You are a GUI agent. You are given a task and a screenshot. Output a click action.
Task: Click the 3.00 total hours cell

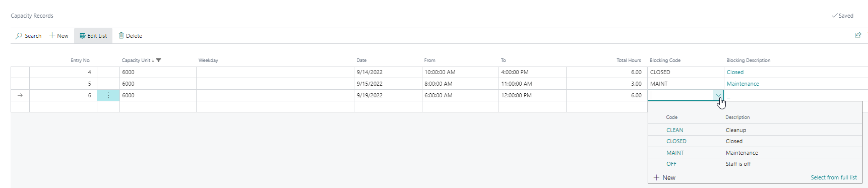[x=607, y=84]
